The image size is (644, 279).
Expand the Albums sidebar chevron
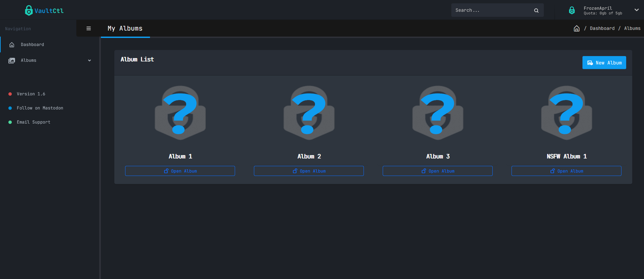click(89, 60)
